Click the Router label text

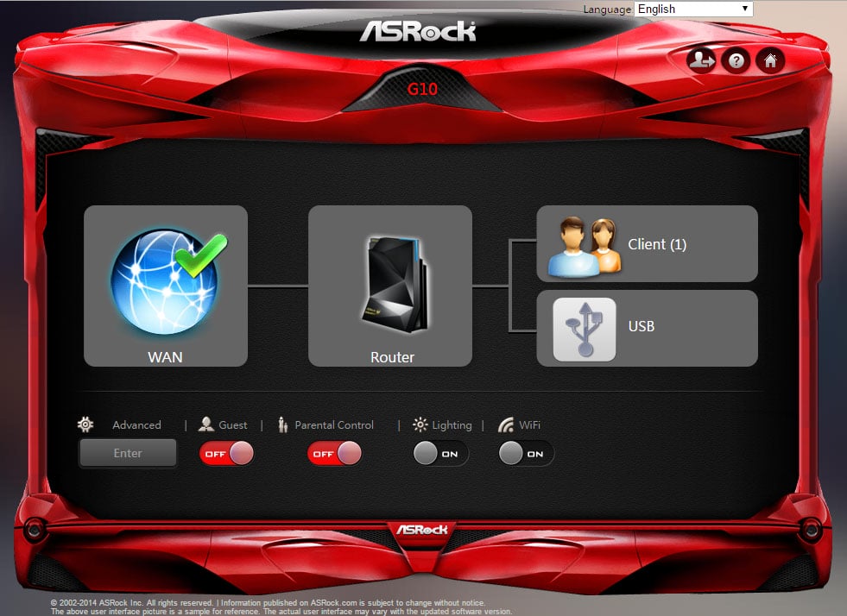pyautogui.click(x=392, y=357)
